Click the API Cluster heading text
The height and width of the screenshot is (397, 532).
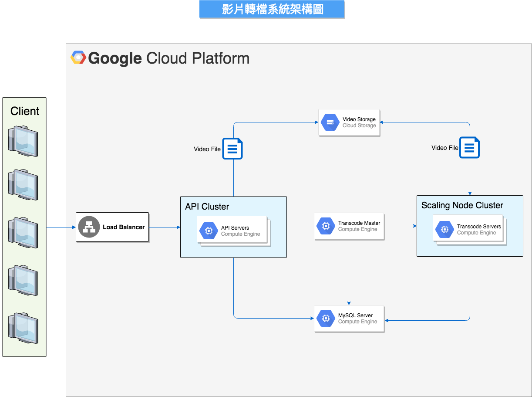tap(207, 207)
